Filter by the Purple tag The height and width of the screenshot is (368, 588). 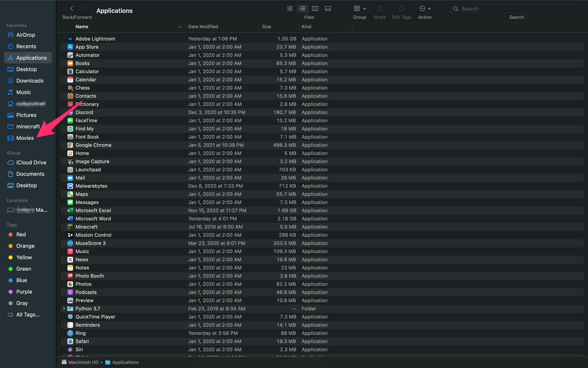28,292
